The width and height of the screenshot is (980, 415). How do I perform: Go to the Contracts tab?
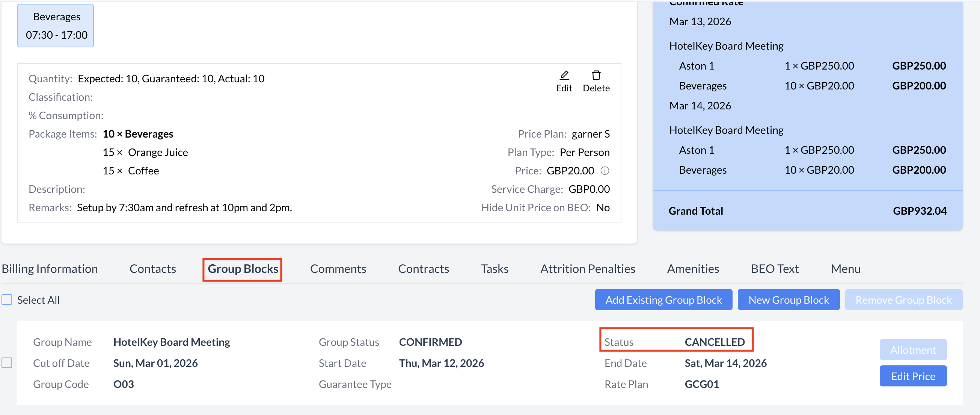point(424,269)
